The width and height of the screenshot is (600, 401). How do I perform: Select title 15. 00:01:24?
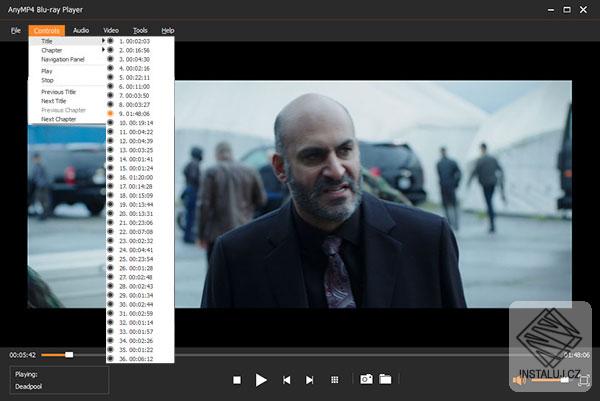point(140,168)
